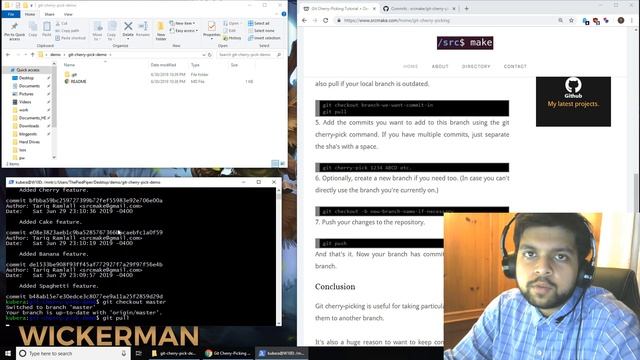
Task: Bookmark this page with the star icon
Action: click(x=571, y=20)
